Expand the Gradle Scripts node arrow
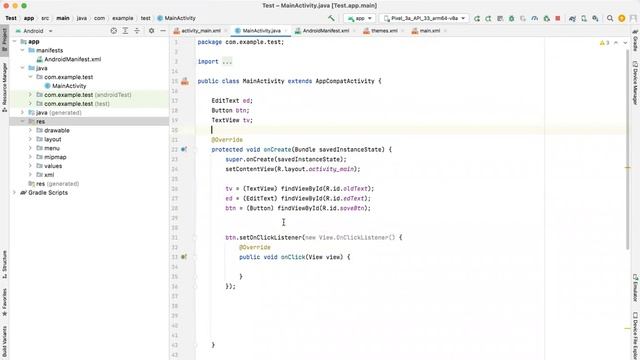This screenshot has width=640, height=360. click(x=14, y=193)
